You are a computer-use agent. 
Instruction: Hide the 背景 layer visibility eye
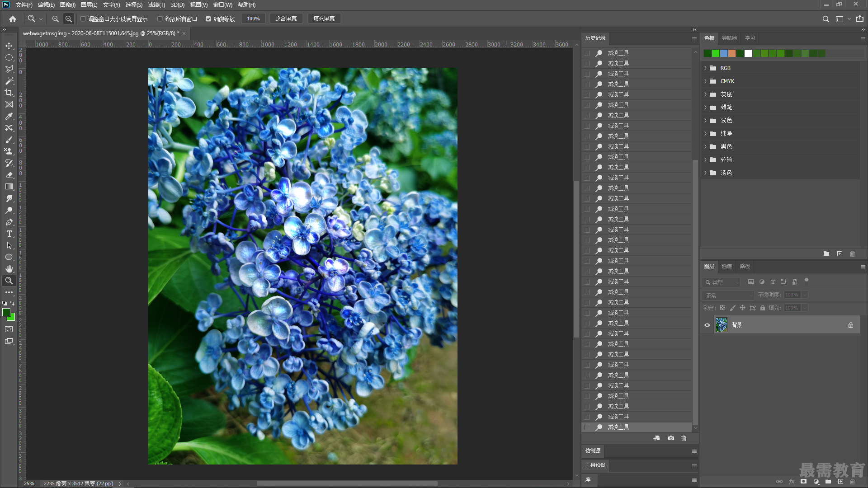(707, 325)
